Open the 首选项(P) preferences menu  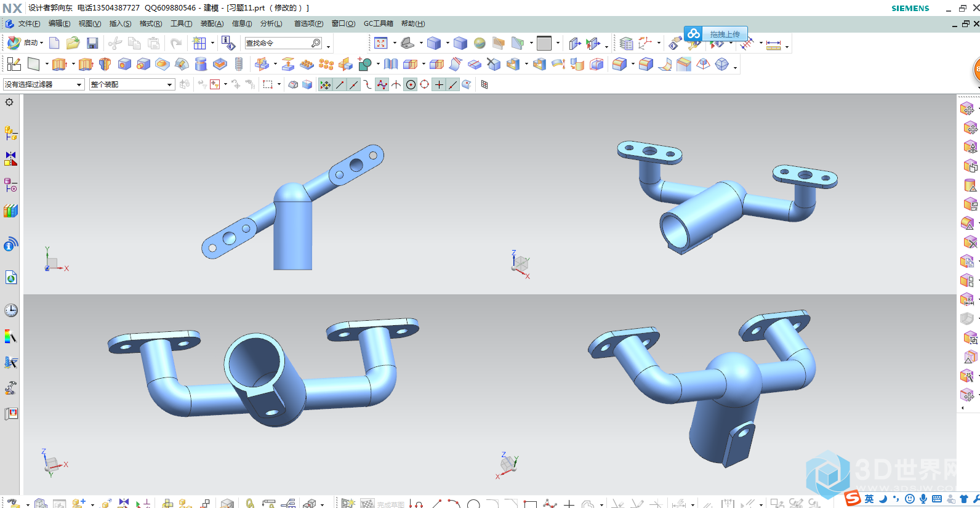pyautogui.click(x=308, y=23)
